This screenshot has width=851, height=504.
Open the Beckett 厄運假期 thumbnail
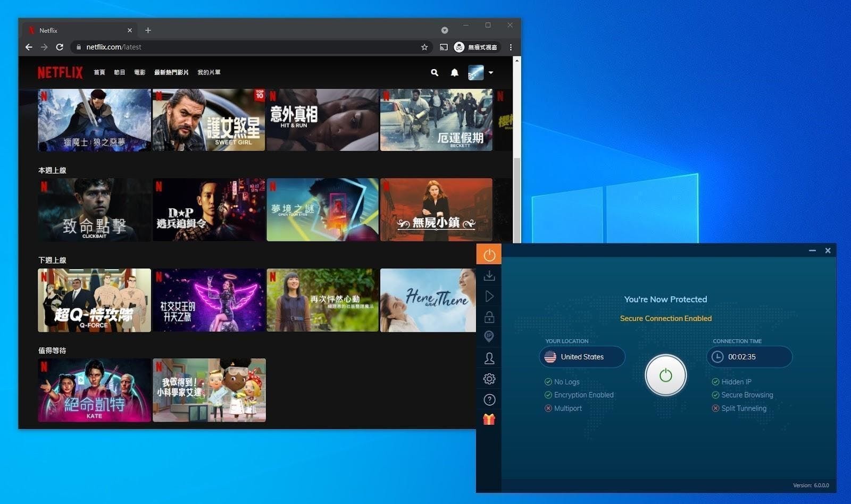tap(436, 120)
